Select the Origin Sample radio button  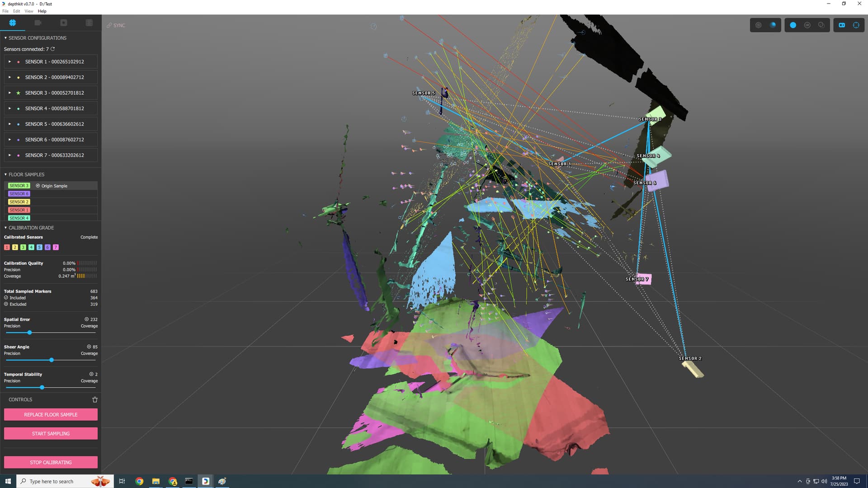38,186
